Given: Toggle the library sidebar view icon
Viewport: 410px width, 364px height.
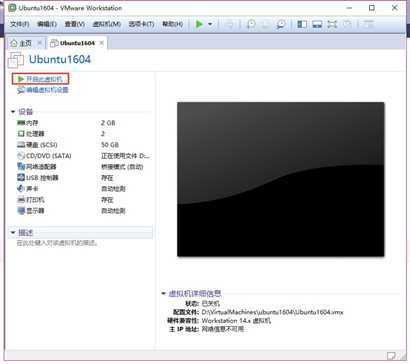Looking at the screenshot, I should (x=302, y=24).
